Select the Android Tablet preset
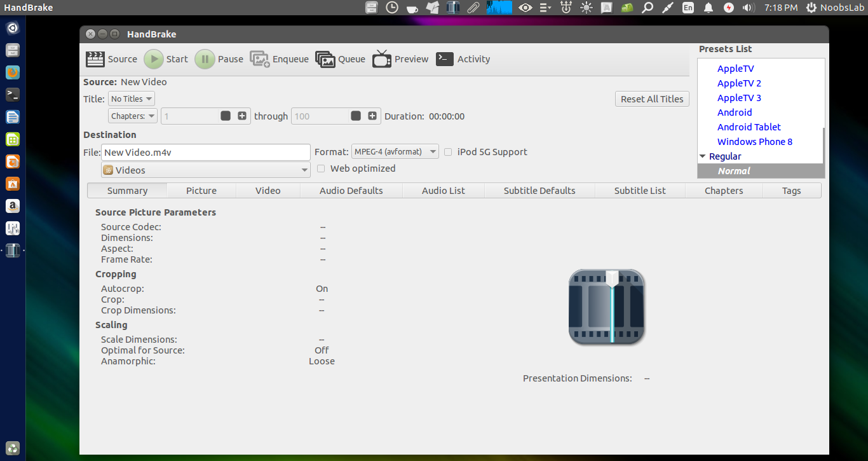Image resolution: width=868 pixels, height=461 pixels. pos(749,127)
